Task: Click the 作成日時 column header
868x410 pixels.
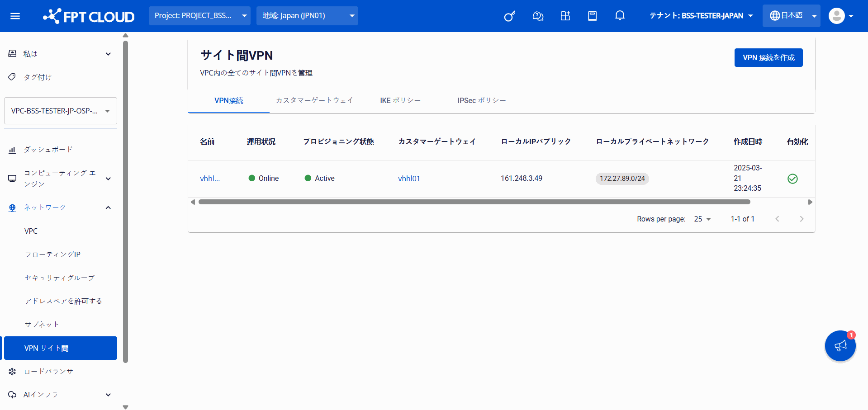Action: 748,141
